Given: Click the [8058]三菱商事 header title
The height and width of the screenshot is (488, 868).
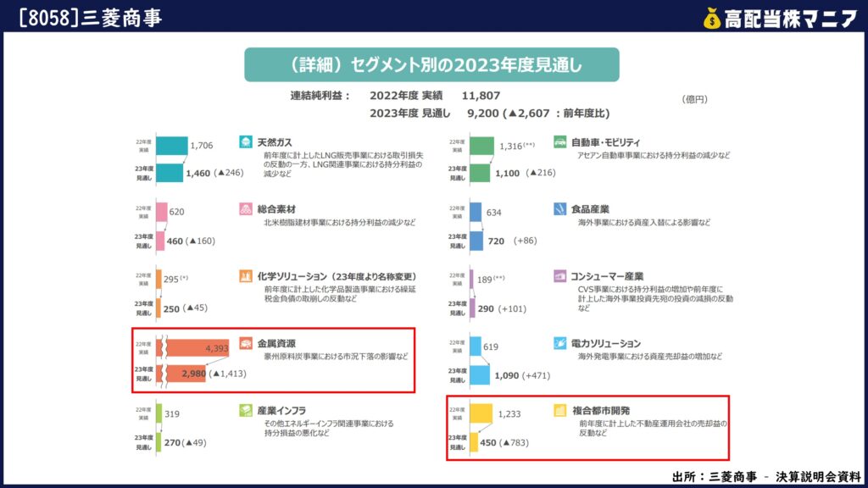Looking at the screenshot, I should tap(90, 18).
